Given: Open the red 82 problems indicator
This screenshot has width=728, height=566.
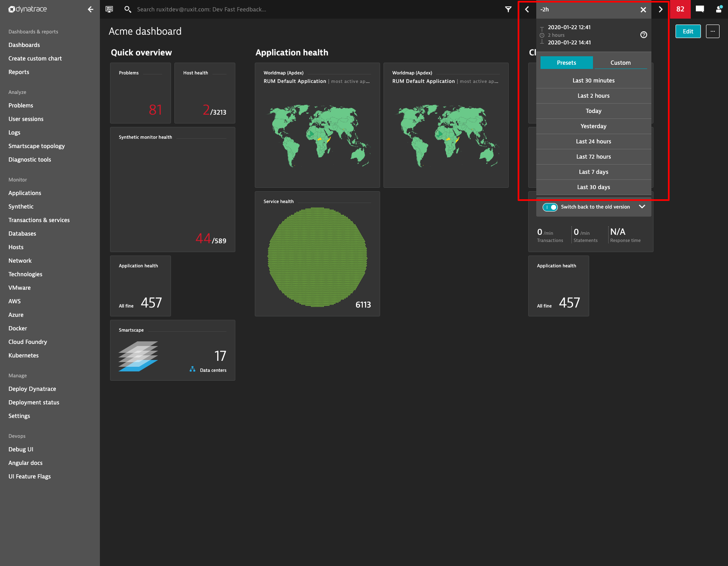Looking at the screenshot, I should click(x=680, y=9).
